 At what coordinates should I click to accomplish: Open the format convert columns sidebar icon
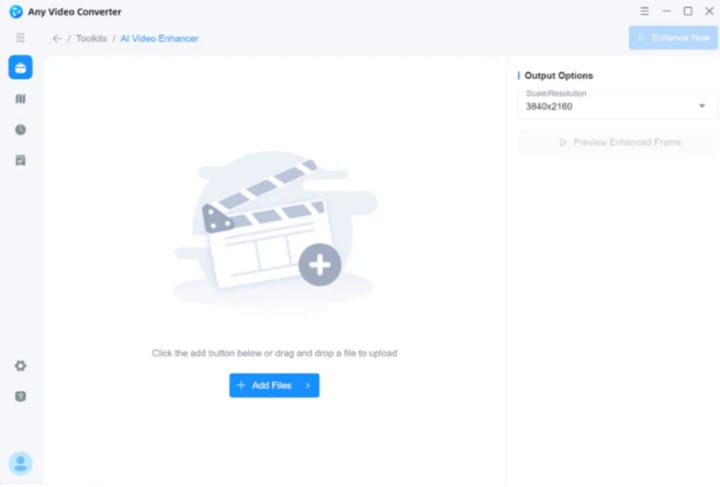20,99
